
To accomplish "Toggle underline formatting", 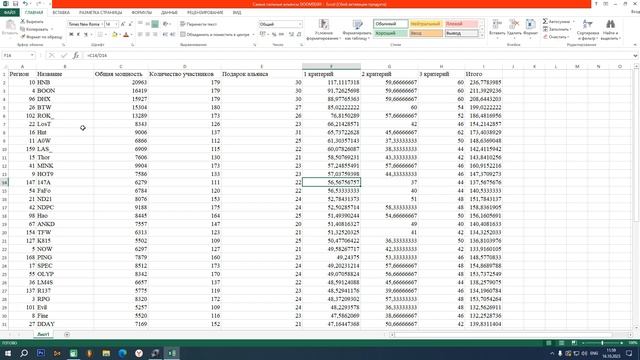I will [x=86, y=35].
